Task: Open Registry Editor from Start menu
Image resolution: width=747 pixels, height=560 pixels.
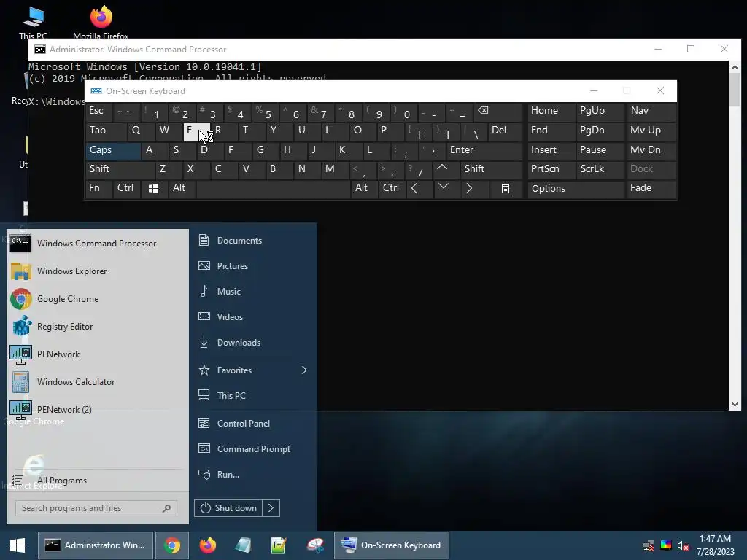Action: tap(98, 327)
